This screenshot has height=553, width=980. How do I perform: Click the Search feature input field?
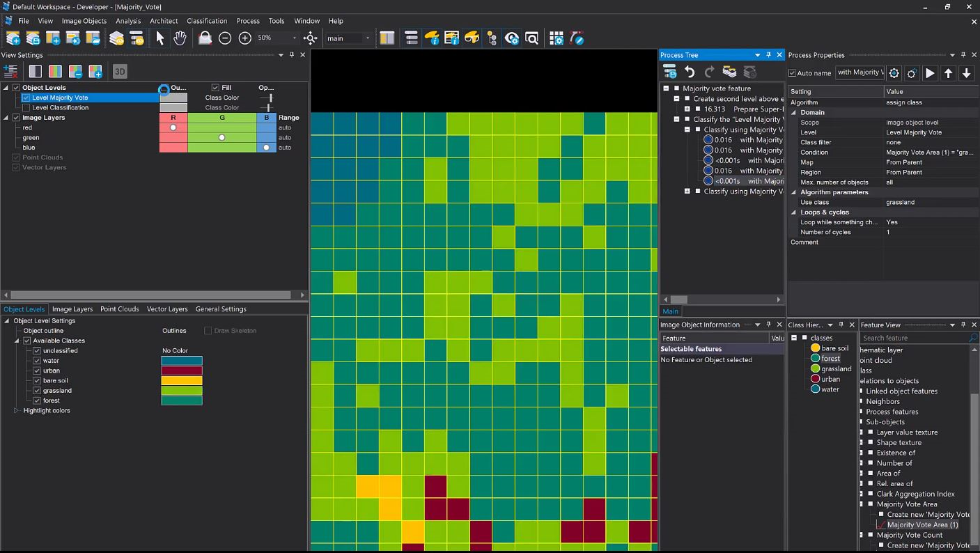click(914, 338)
